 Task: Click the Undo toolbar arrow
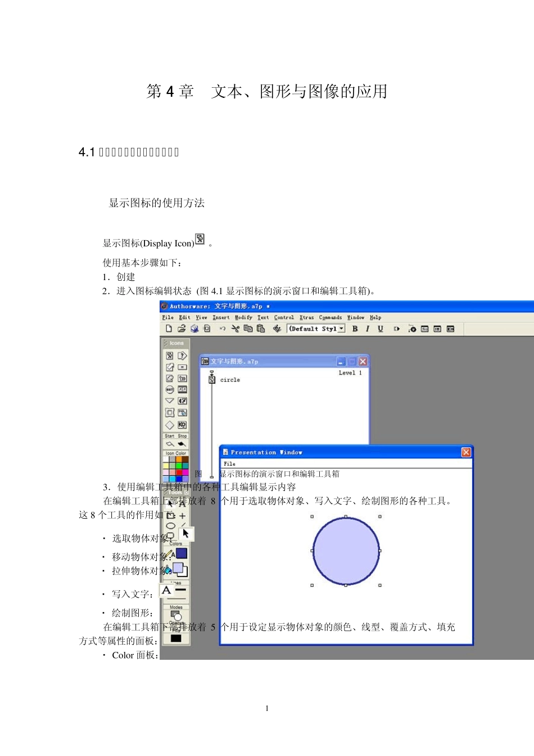pyautogui.click(x=223, y=328)
